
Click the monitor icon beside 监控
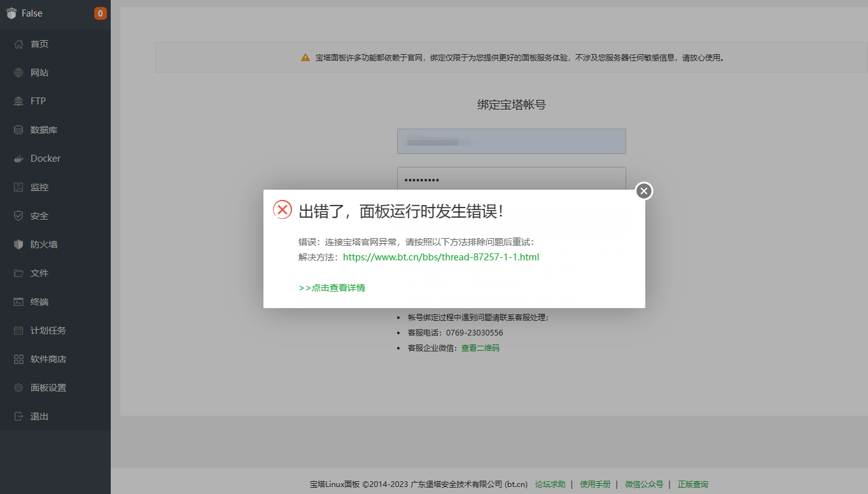point(18,187)
